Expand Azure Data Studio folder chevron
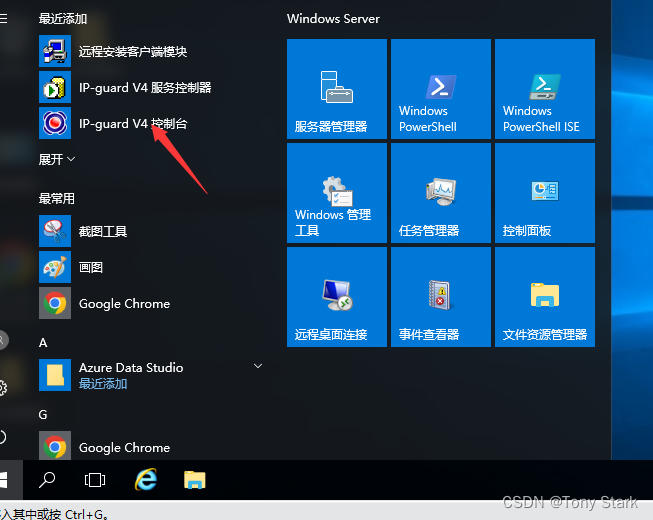This screenshot has height=520, width=653. (258, 366)
